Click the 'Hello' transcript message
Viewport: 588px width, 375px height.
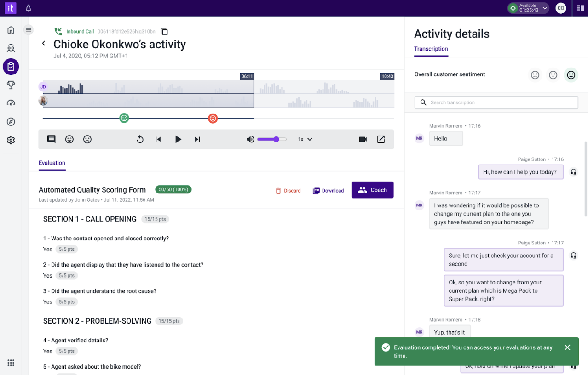446,139
